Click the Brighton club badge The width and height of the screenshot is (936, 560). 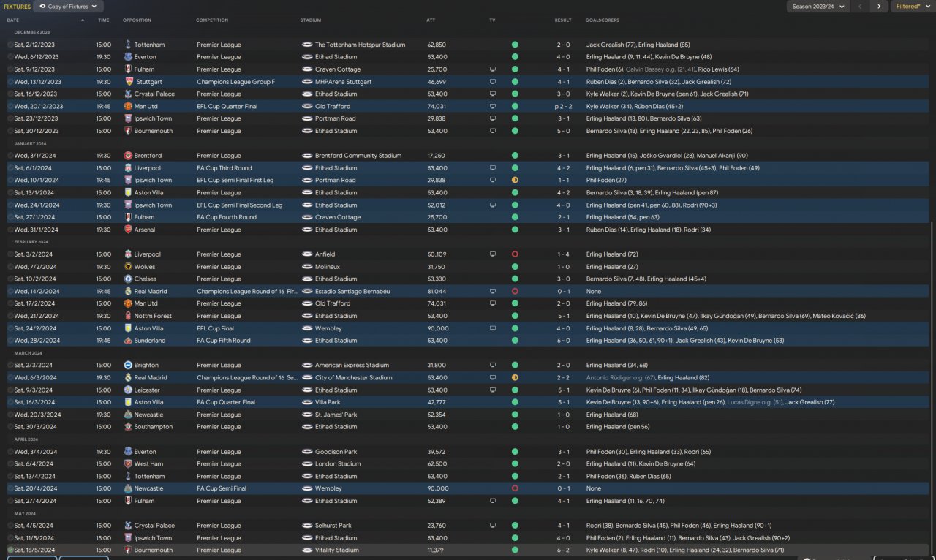[129, 366]
